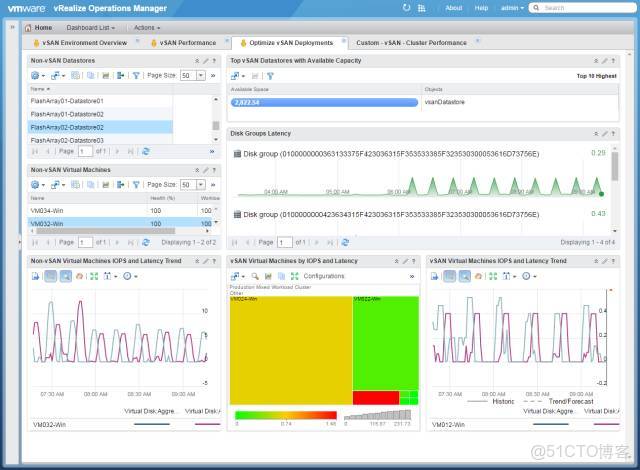Click filter icon in Non-vSAN Virtual Machines toolbar
The height and width of the screenshot is (470, 640).
click(x=136, y=185)
